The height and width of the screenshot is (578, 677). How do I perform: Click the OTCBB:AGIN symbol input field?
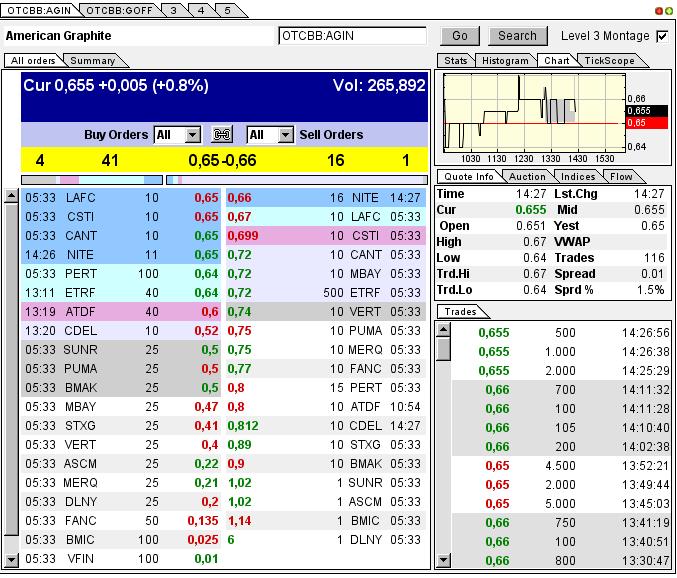(353, 36)
